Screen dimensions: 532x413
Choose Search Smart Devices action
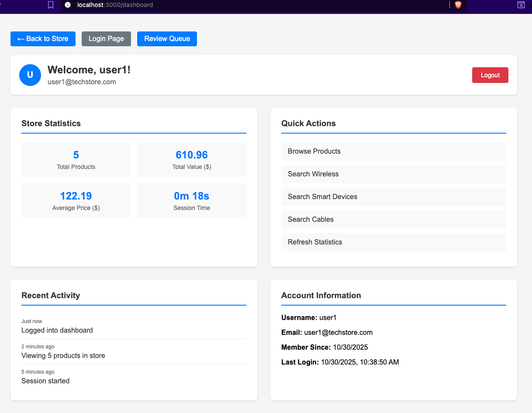(x=393, y=197)
